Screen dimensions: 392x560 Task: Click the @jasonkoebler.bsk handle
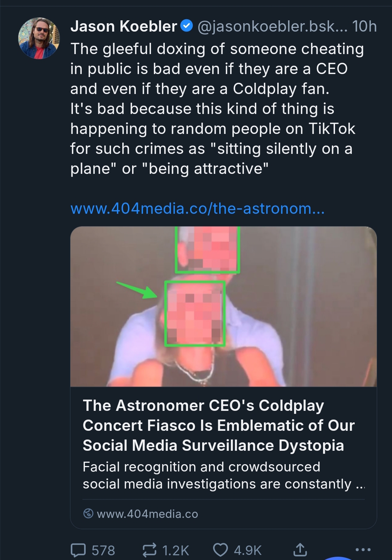[x=272, y=26]
